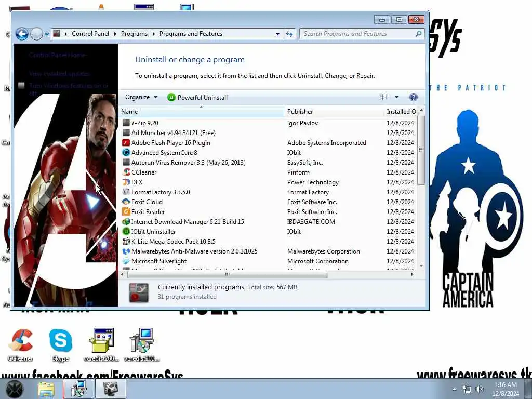Open the help question mark icon
Image resolution: width=532 pixels, height=399 pixels.
(413, 97)
